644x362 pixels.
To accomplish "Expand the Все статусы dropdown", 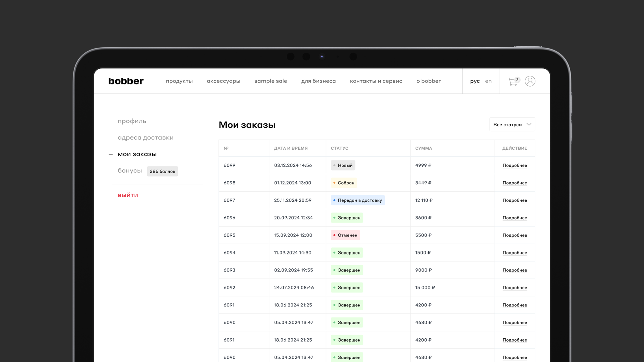I will coord(512,125).
